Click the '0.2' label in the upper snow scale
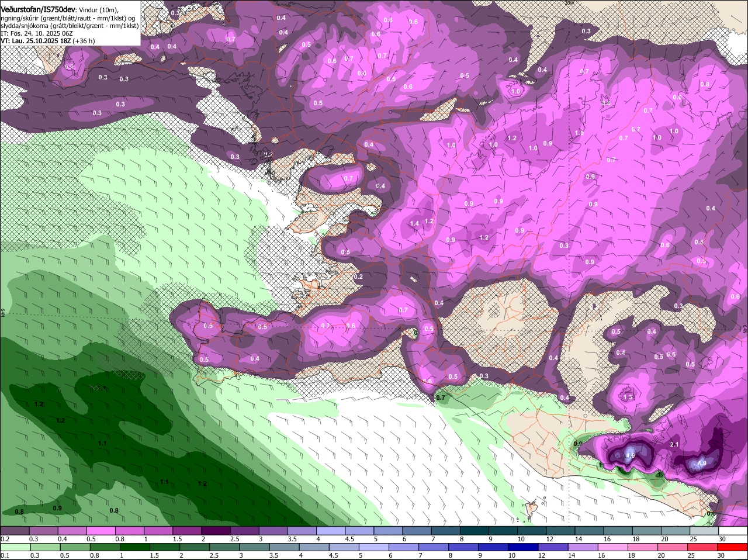Viewport: 748px width, 560px height. click(x=5, y=539)
